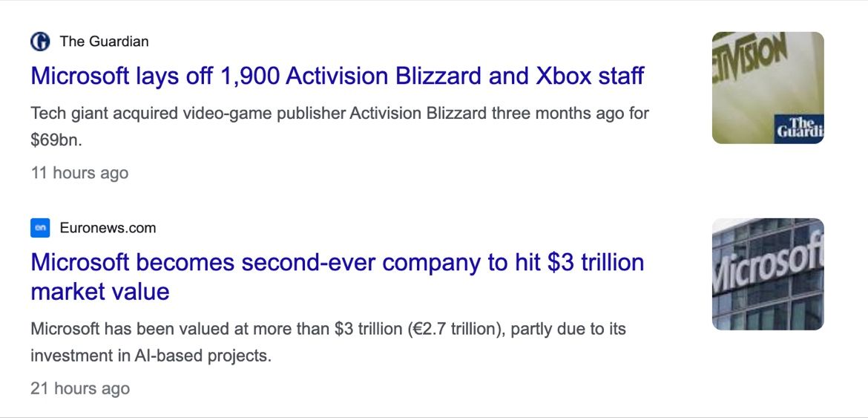
Task: Select the Euronews.com source name
Action: pyautogui.click(x=108, y=227)
